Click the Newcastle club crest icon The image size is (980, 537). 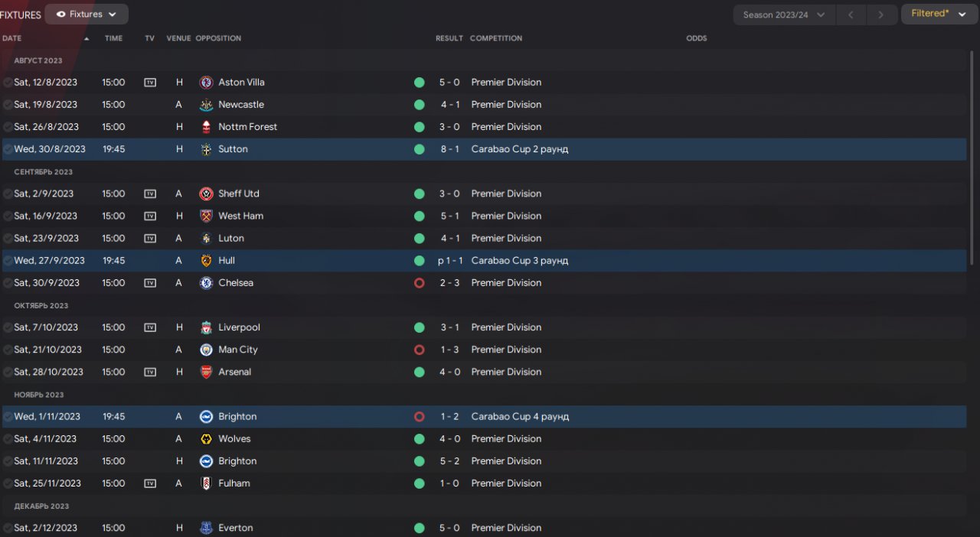pyautogui.click(x=206, y=105)
